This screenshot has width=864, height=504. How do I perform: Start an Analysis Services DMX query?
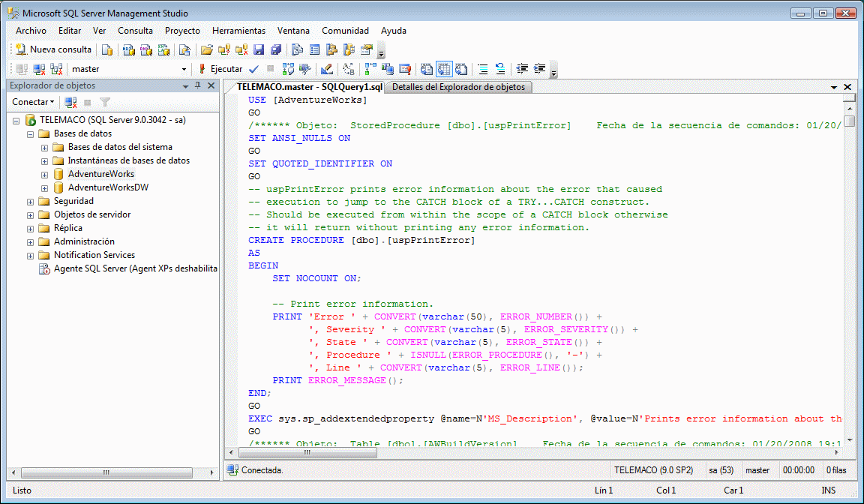tap(146, 50)
